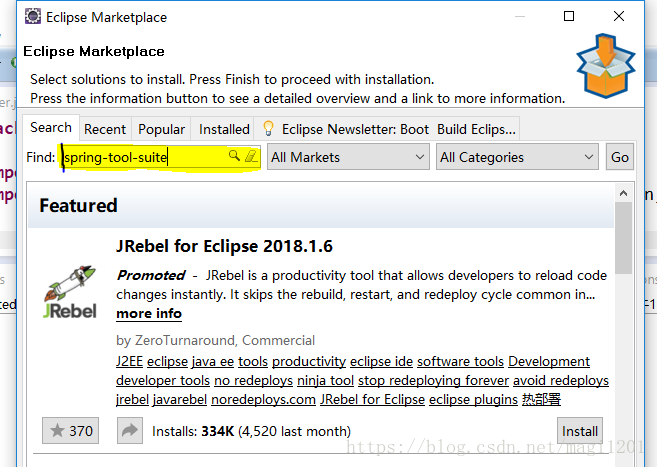Click the 'JRebel for Eclipse' tag link
657x467 pixels.
coord(372,399)
